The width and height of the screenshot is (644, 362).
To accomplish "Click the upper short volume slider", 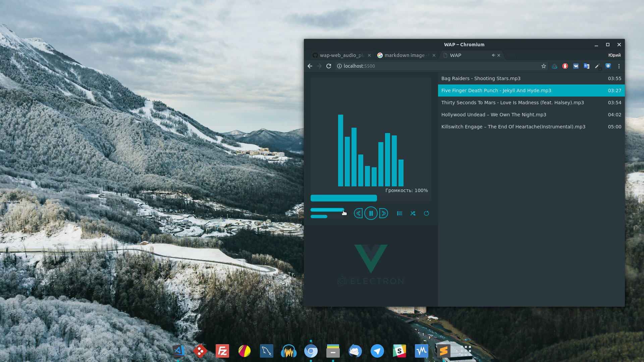I will [x=327, y=210].
